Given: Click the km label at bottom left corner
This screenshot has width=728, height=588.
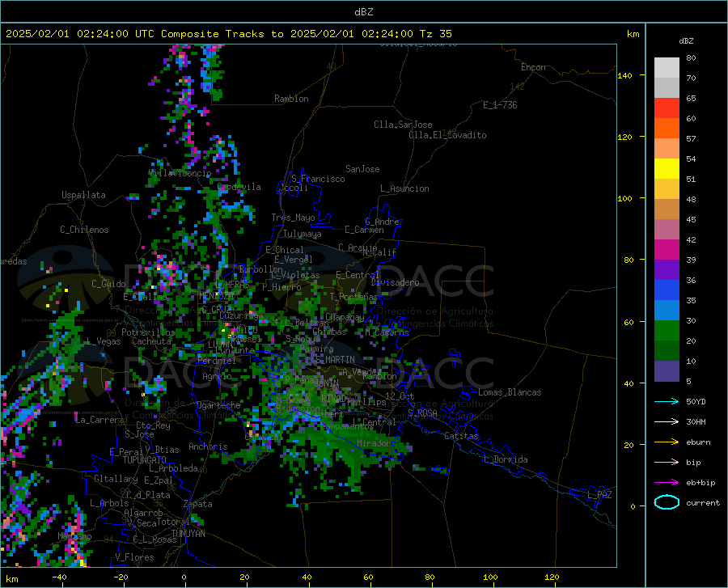Looking at the screenshot, I should (12, 579).
